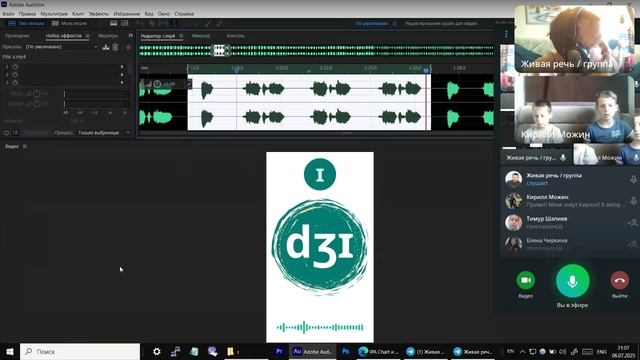Switch to the Микшер tab
The width and height of the screenshot is (640, 360).
tap(201, 36)
